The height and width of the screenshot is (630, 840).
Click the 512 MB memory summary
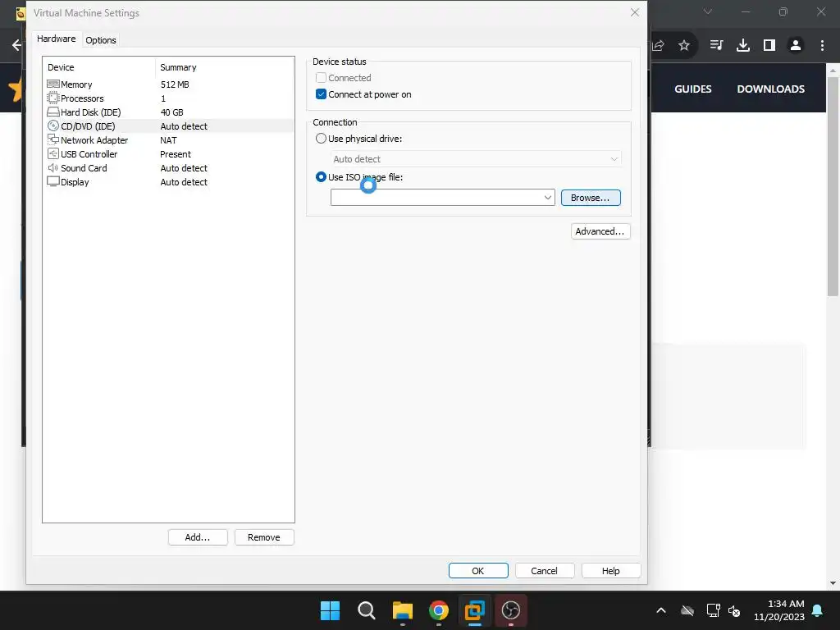click(175, 84)
